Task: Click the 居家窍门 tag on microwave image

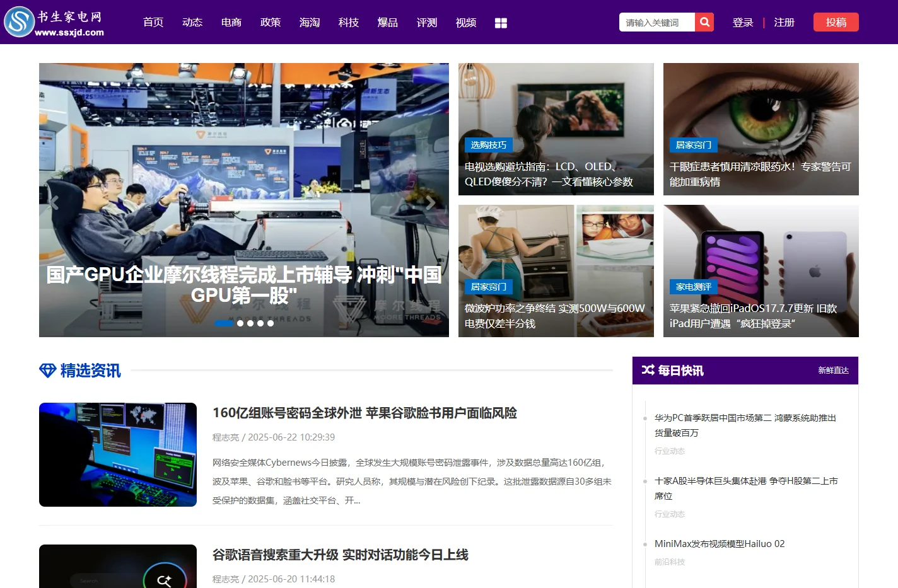Action: (489, 287)
